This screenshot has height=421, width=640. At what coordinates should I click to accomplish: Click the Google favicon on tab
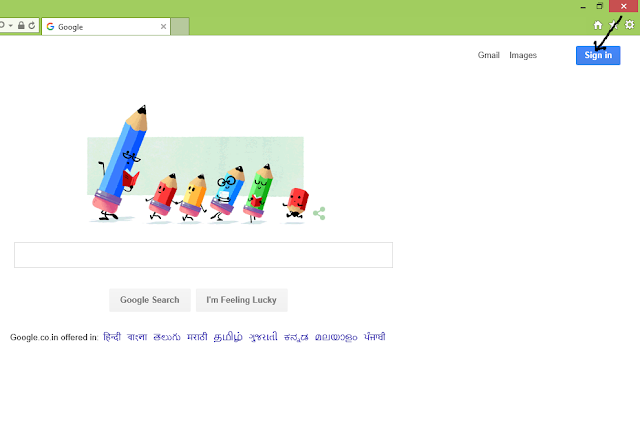pyautogui.click(x=50, y=27)
